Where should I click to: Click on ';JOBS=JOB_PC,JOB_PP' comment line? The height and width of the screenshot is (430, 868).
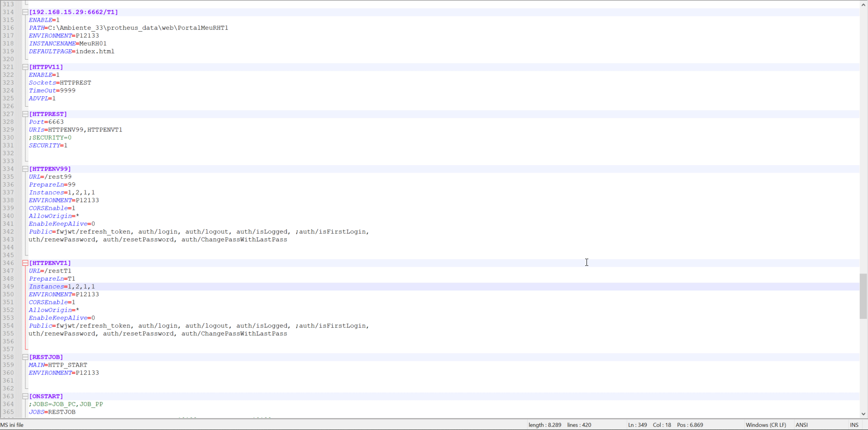pyautogui.click(x=66, y=404)
